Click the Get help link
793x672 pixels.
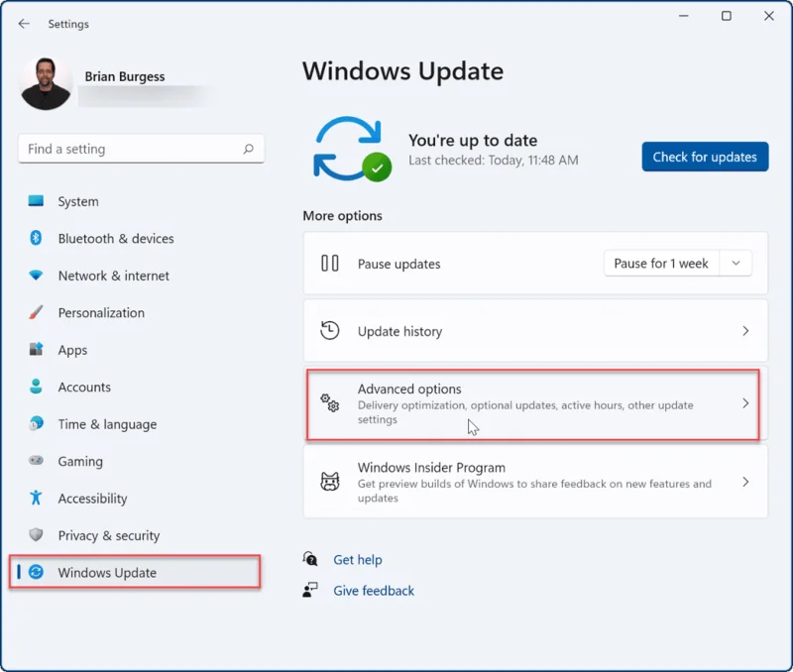click(x=358, y=560)
